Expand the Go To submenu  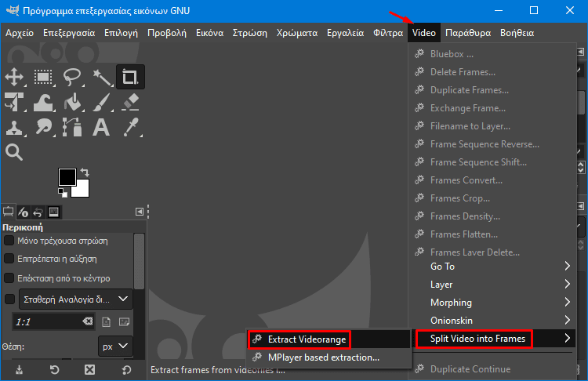pos(492,267)
